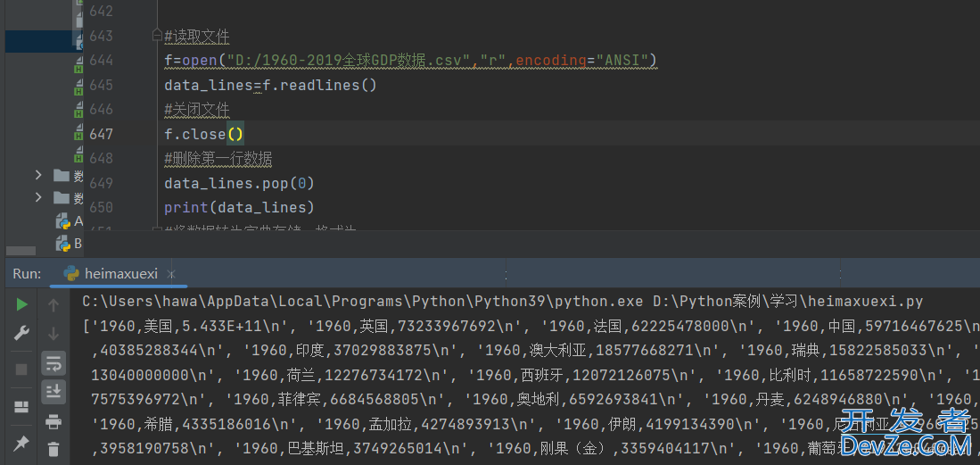The image size is (980, 465).
Task: Click console entry '1960,英国,73233967692\n'
Action: click(x=414, y=326)
